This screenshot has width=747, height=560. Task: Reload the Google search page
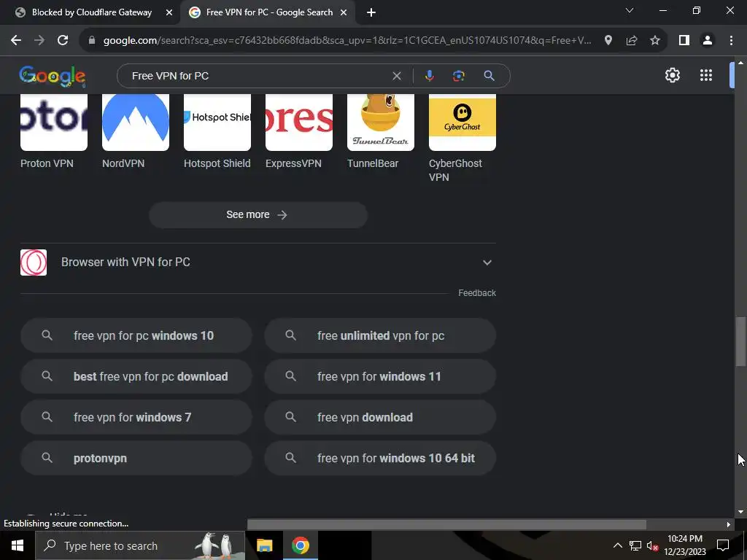click(63, 41)
